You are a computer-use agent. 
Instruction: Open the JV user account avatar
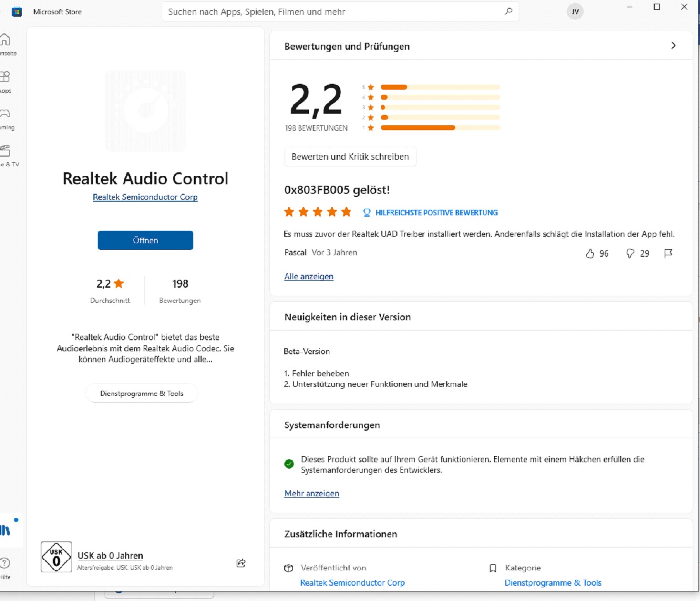pyautogui.click(x=575, y=12)
